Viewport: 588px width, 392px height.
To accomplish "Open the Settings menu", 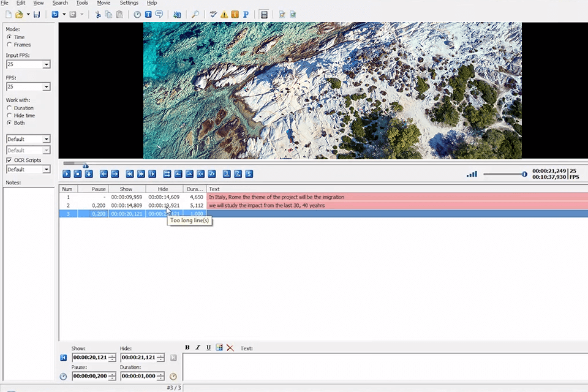I will (x=129, y=3).
